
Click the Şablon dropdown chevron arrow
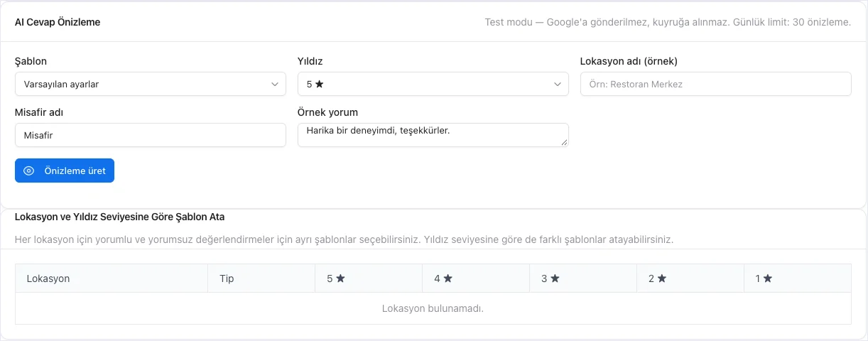(x=275, y=84)
